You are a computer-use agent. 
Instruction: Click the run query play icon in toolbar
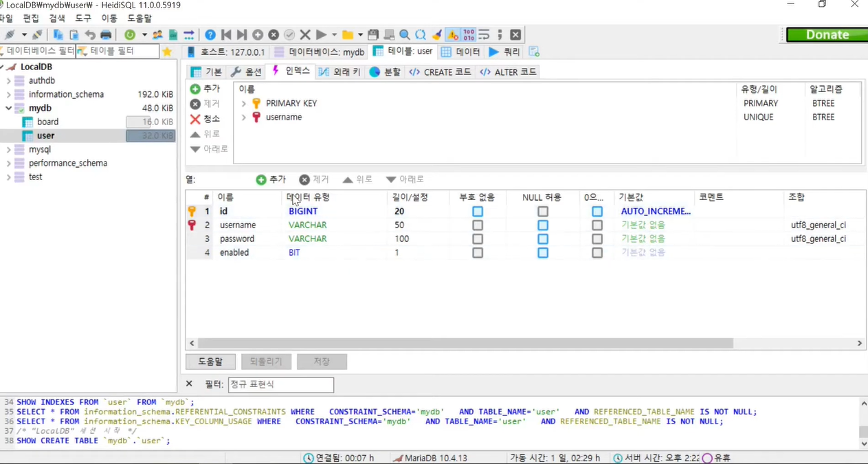click(x=321, y=34)
